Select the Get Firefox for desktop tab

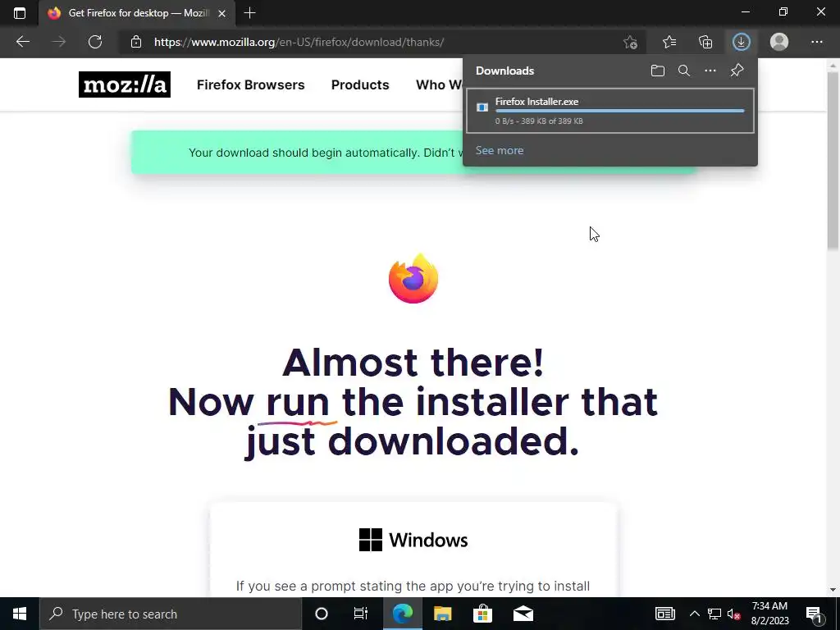(x=138, y=13)
